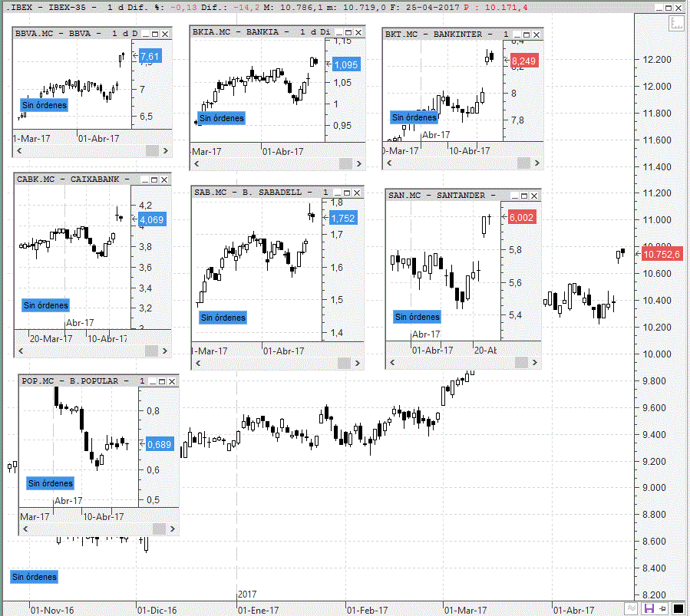The image size is (690, 616).
Task: Minimize the B. SABADELL chart window
Action: point(338,193)
